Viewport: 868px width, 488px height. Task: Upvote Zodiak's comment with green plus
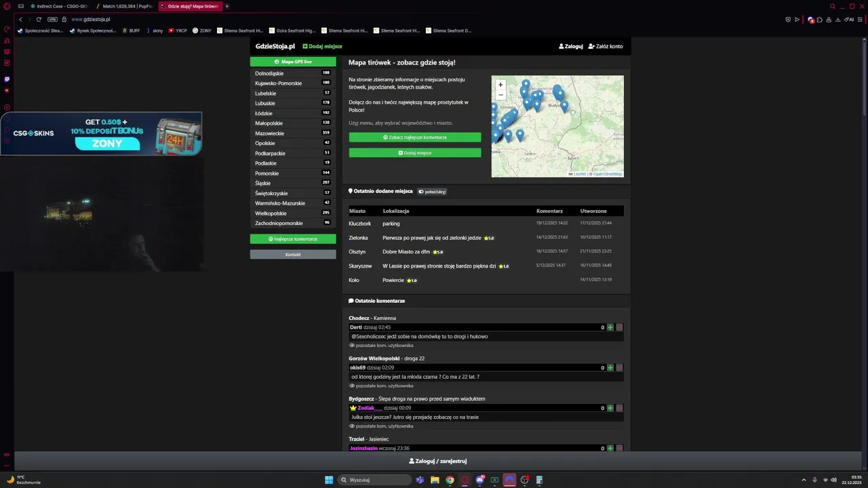(x=610, y=408)
